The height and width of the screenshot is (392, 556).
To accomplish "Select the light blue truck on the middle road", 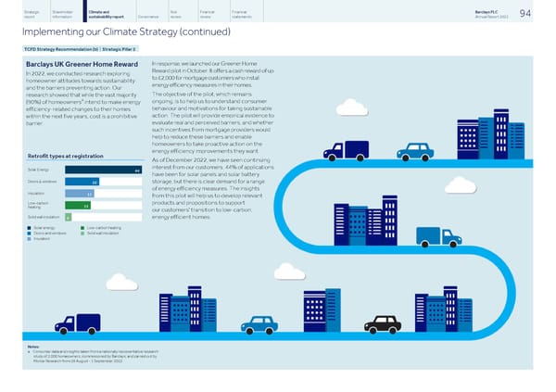I will pyautogui.click(x=438, y=237).
